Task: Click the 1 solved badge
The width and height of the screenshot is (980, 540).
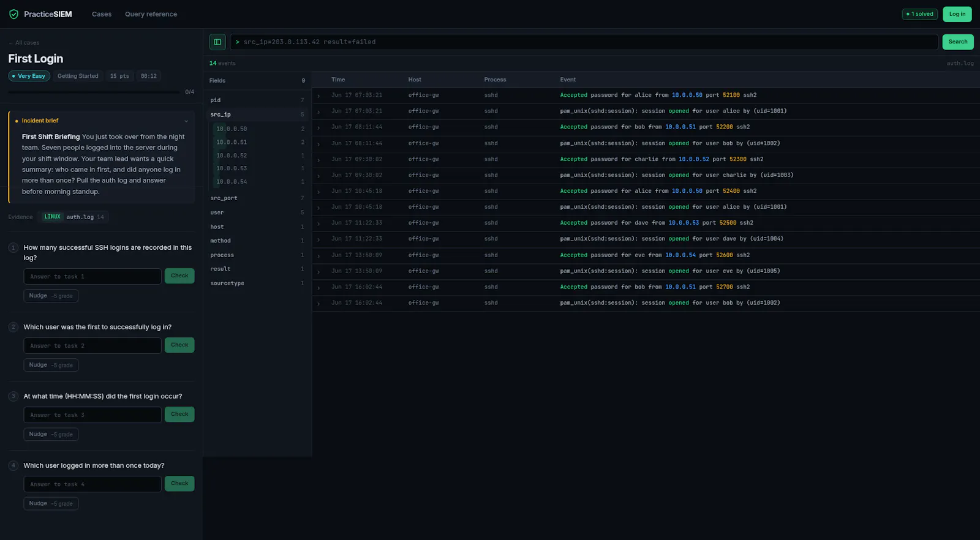Action: click(x=920, y=14)
